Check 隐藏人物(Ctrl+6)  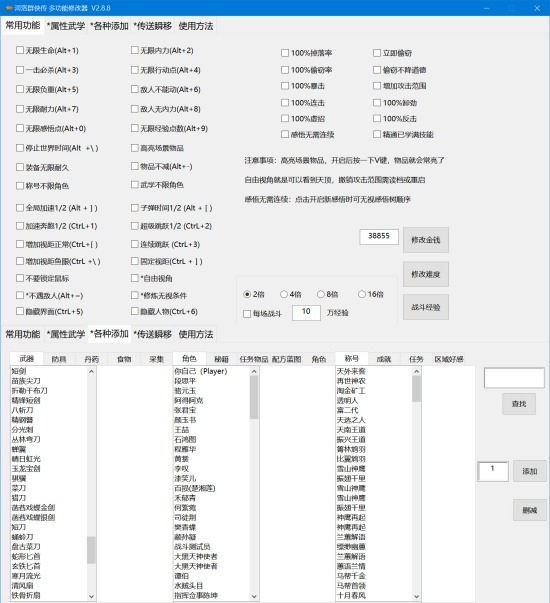click(135, 311)
